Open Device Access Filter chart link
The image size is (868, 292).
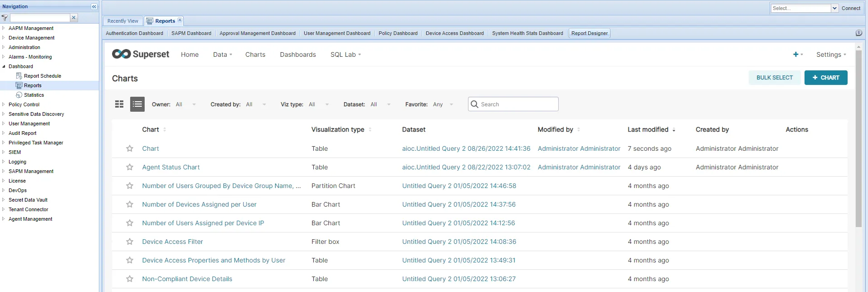click(x=172, y=242)
